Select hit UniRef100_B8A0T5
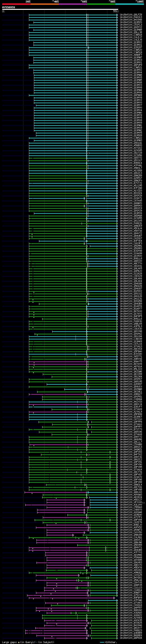Screen dimensions: 146x644 point(131,362)
